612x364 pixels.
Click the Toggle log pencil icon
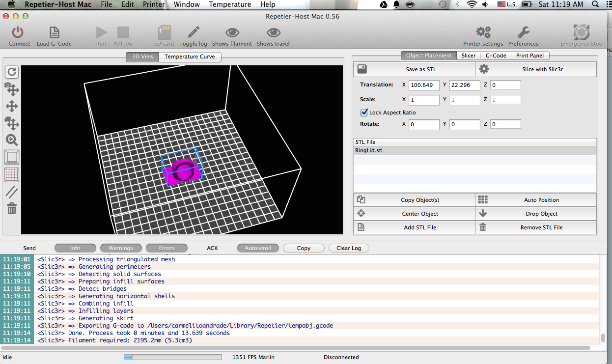click(x=193, y=32)
